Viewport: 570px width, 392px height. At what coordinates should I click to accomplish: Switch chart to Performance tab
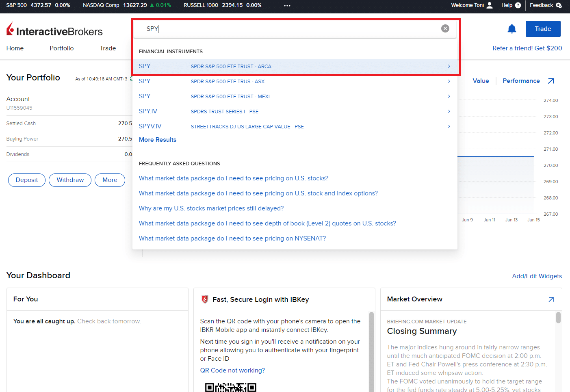coord(521,81)
